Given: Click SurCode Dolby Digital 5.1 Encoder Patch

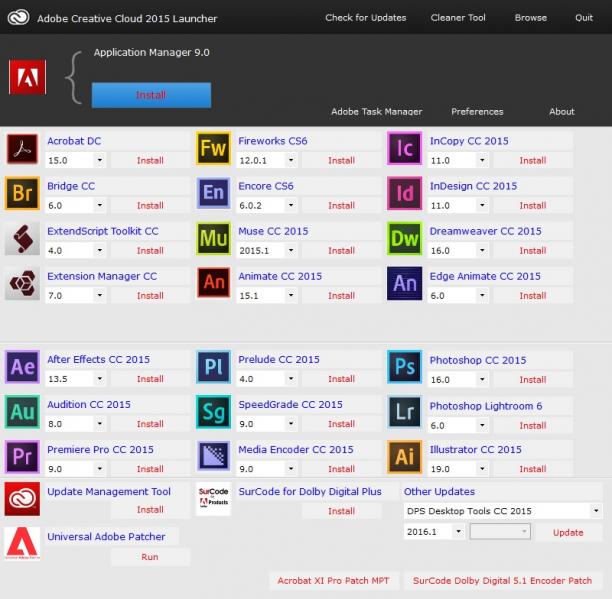Looking at the screenshot, I should [503, 581].
